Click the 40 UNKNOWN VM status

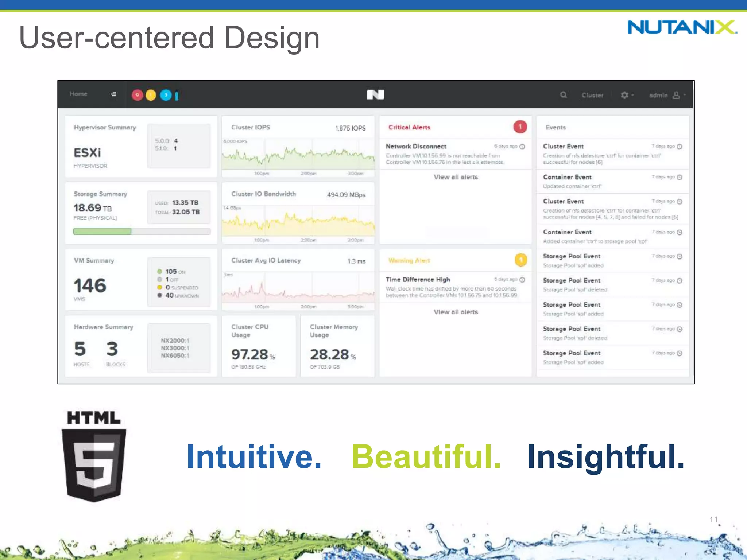178,295
